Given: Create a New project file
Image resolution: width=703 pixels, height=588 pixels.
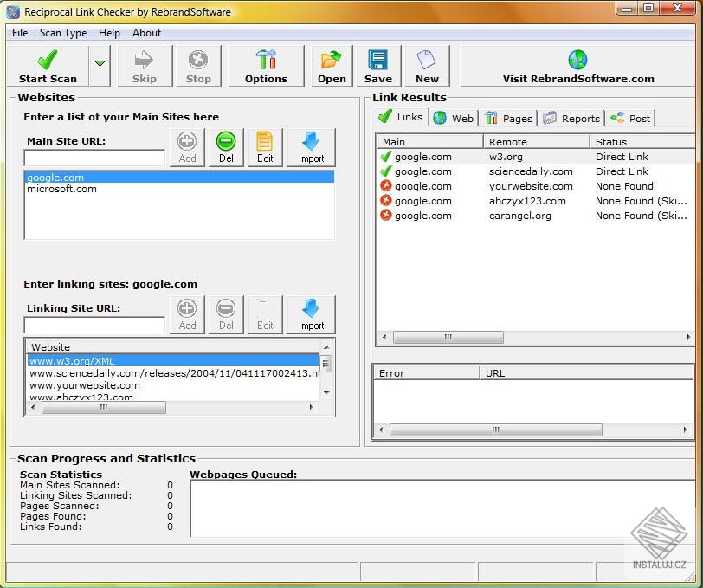Looking at the screenshot, I should 427,67.
